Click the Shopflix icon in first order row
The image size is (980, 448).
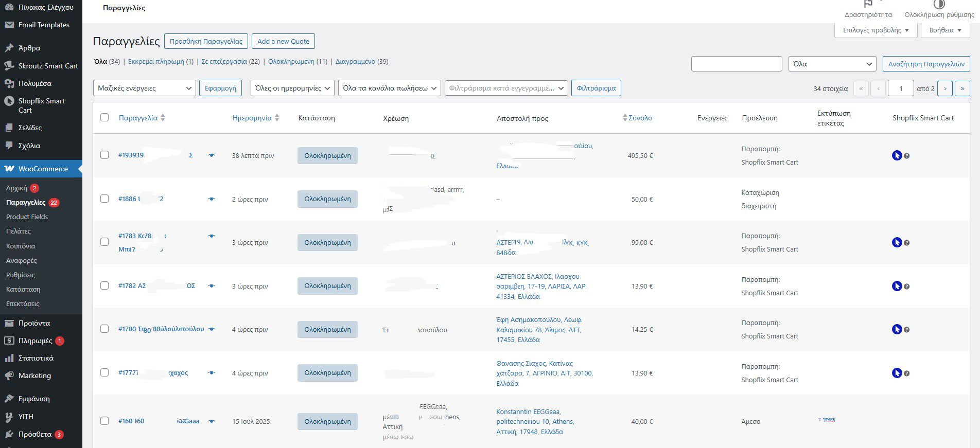tap(897, 155)
